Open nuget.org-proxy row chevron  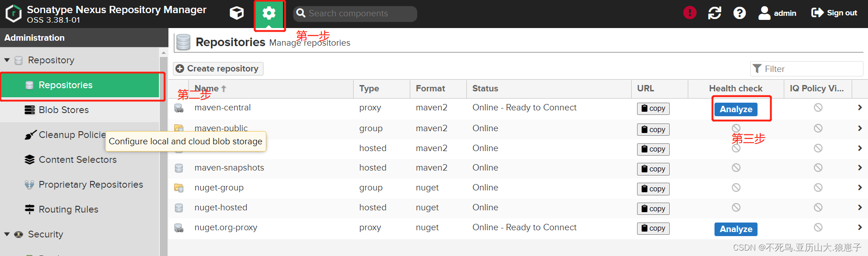[x=859, y=228]
